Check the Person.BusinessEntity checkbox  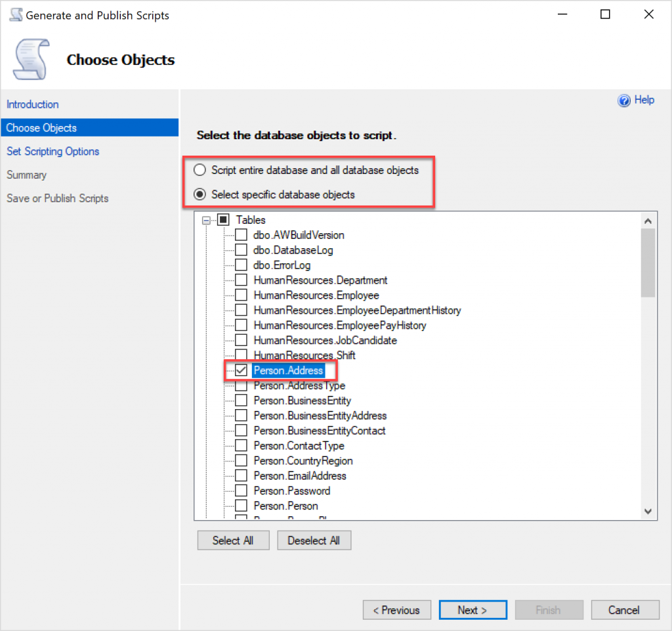241,401
